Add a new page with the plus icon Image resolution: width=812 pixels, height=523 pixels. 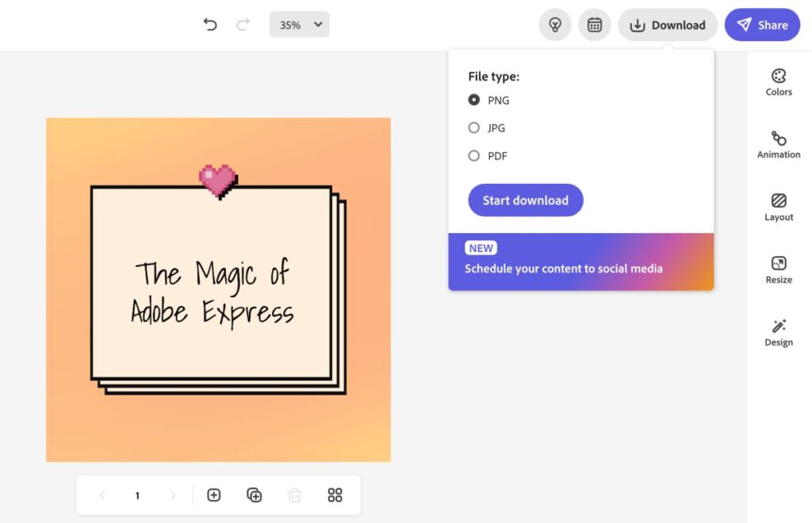pos(213,494)
